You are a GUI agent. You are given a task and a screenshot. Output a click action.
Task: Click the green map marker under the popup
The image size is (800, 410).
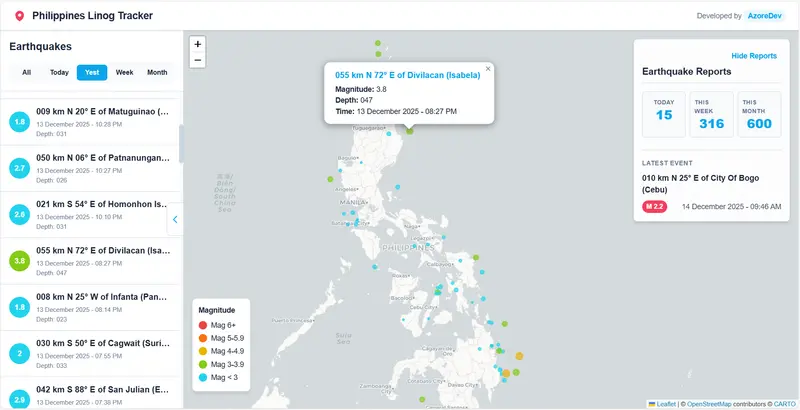410,132
